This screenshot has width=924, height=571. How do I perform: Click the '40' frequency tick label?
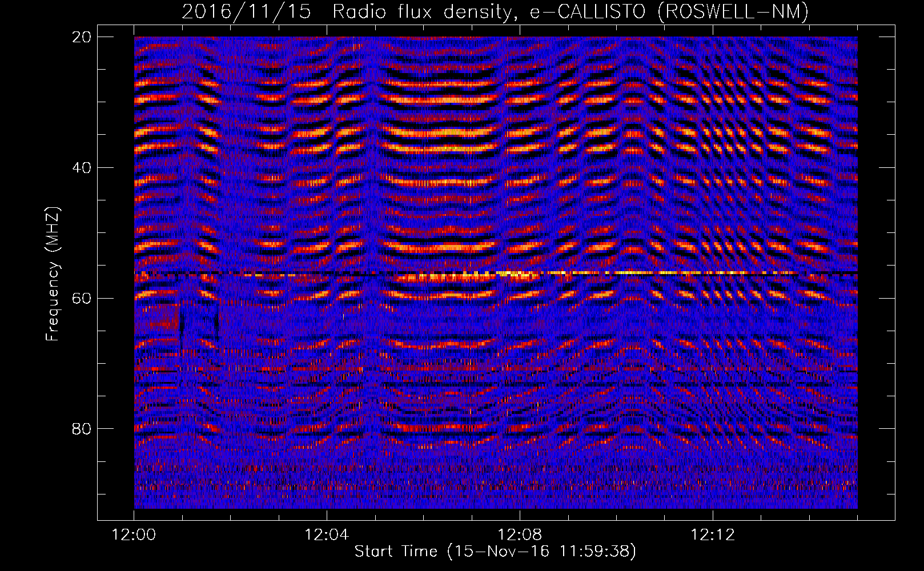click(x=82, y=168)
